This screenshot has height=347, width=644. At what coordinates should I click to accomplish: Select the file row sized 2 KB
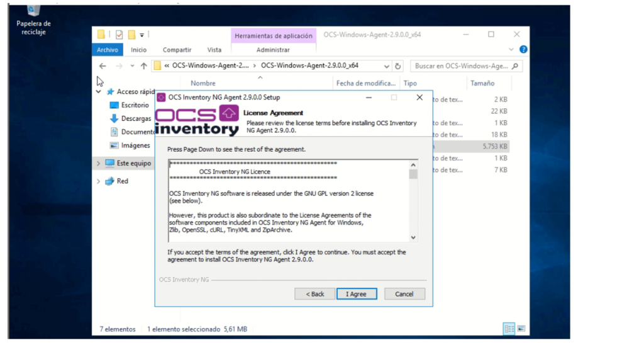(x=471, y=100)
